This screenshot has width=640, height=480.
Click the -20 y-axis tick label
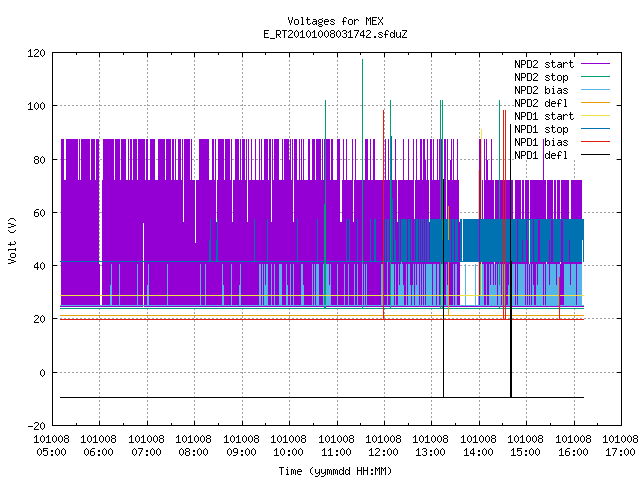[x=36, y=426]
